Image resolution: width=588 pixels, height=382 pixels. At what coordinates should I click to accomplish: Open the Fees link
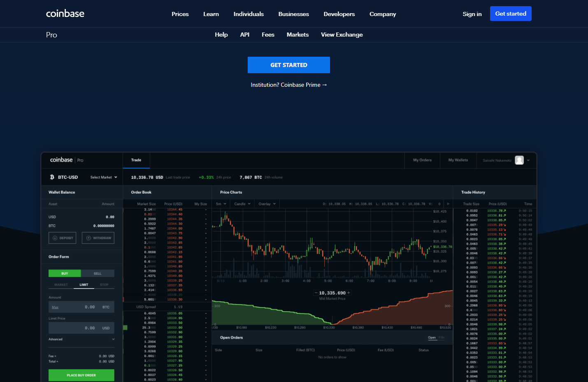tap(268, 35)
